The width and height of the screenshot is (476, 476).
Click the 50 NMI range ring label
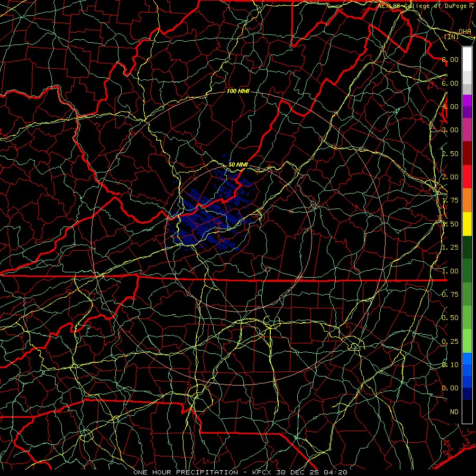tap(238, 164)
